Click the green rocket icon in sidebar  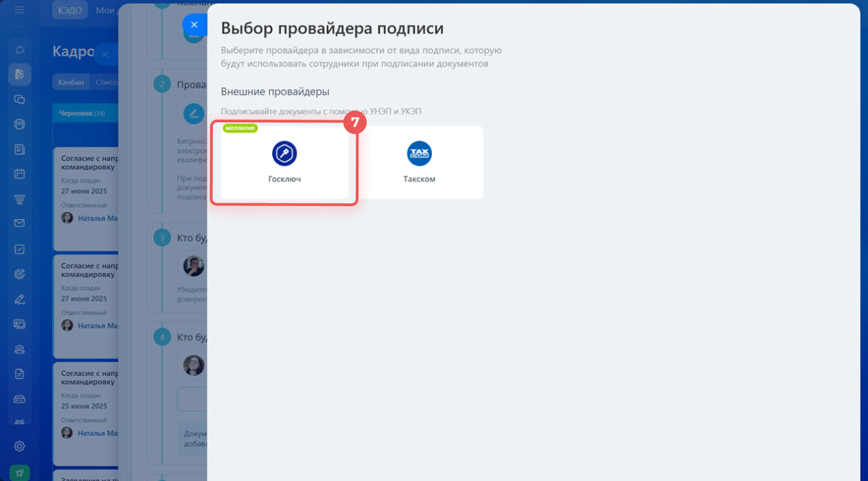pos(19,473)
